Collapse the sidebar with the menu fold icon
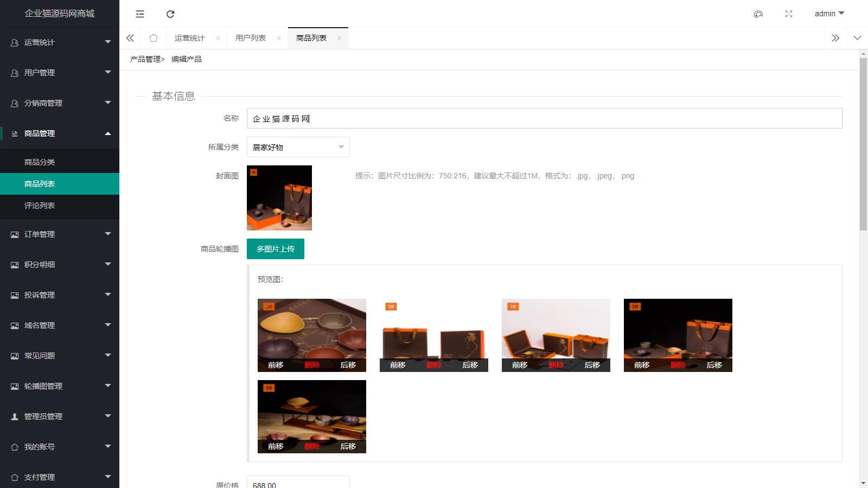The width and height of the screenshot is (868, 488). [x=140, y=14]
